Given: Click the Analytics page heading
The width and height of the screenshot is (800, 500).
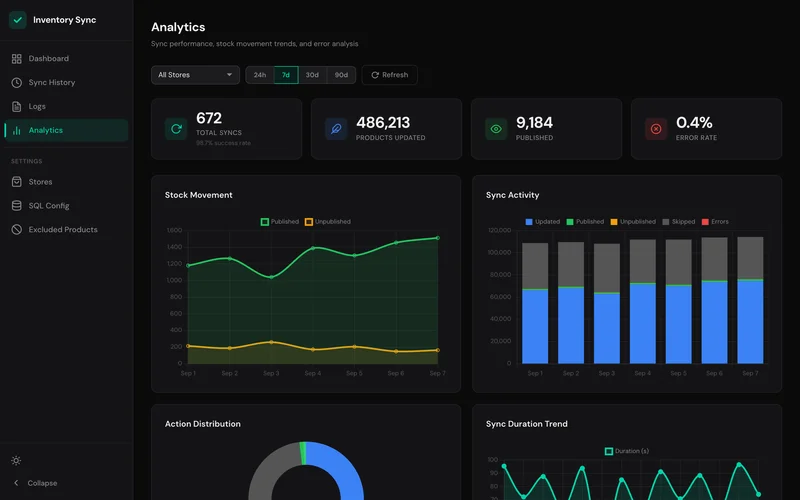Looking at the screenshot, I should coord(178,28).
